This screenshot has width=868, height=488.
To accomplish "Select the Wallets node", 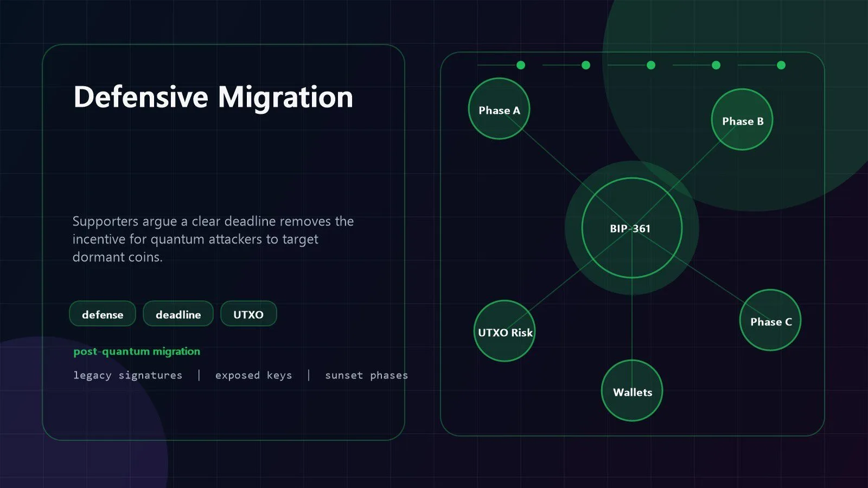I will pos(632,391).
